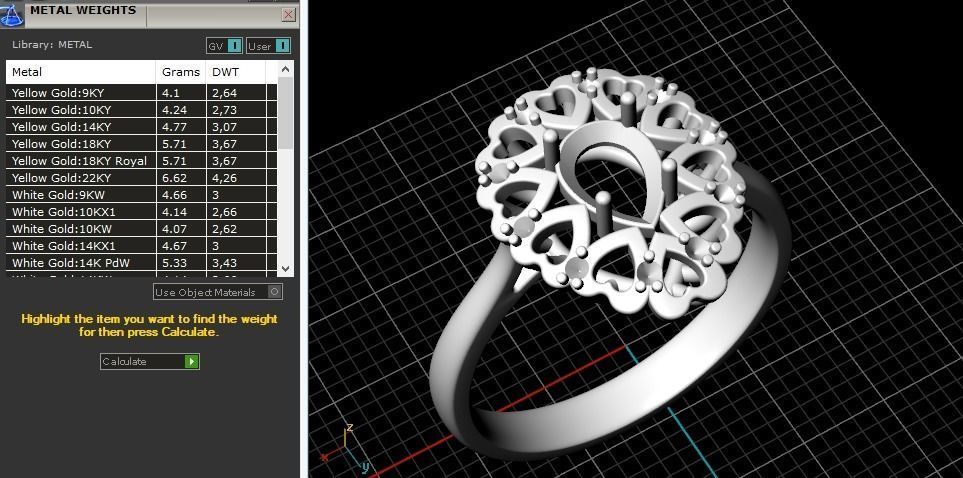Click the Library: METAL label

(x=52, y=44)
